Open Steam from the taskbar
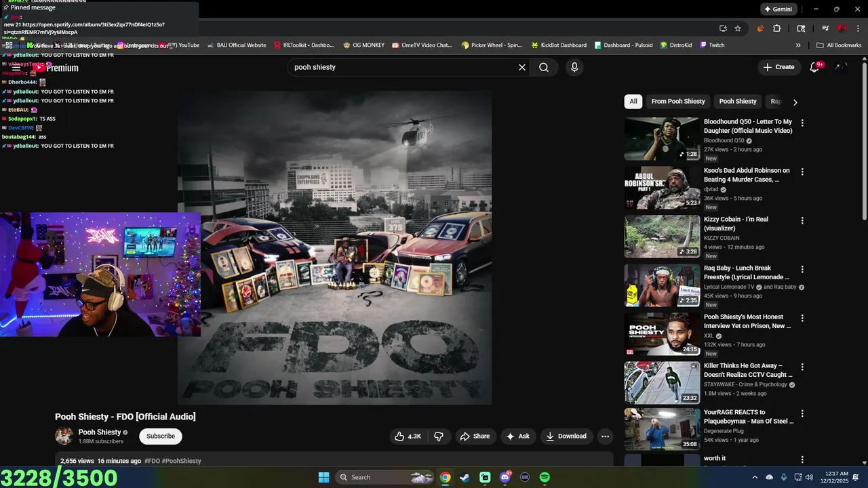The width and height of the screenshot is (868, 488). (465, 477)
